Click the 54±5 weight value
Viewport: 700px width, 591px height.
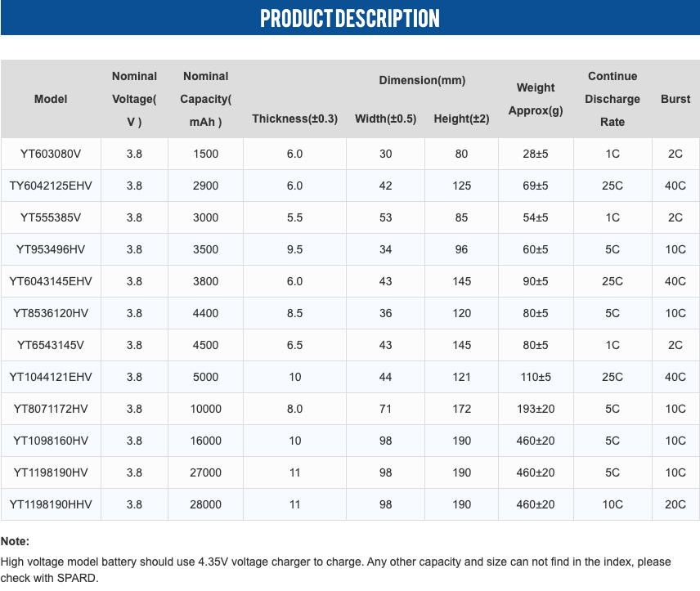pyautogui.click(x=536, y=217)
